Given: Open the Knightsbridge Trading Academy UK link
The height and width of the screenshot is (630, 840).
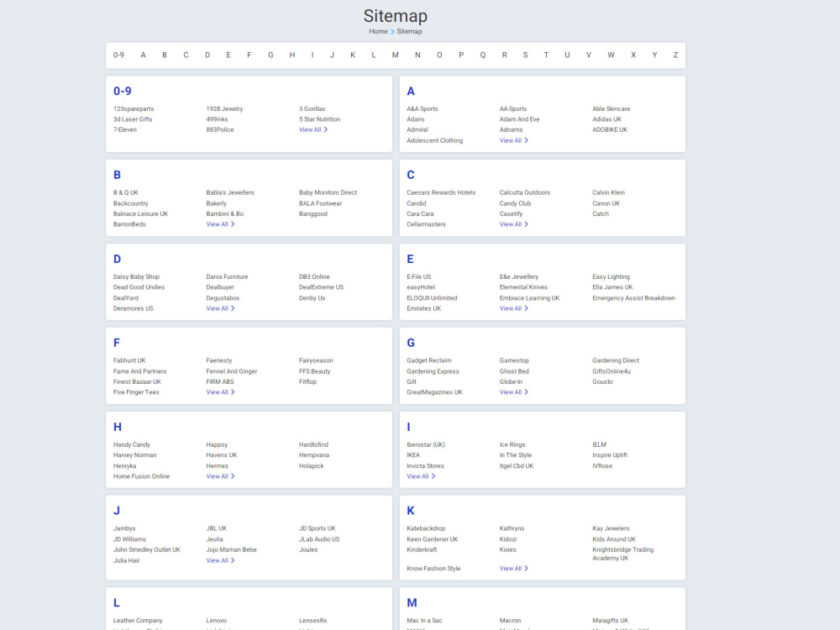Looking at the screenshot, I should click(622, 554).
